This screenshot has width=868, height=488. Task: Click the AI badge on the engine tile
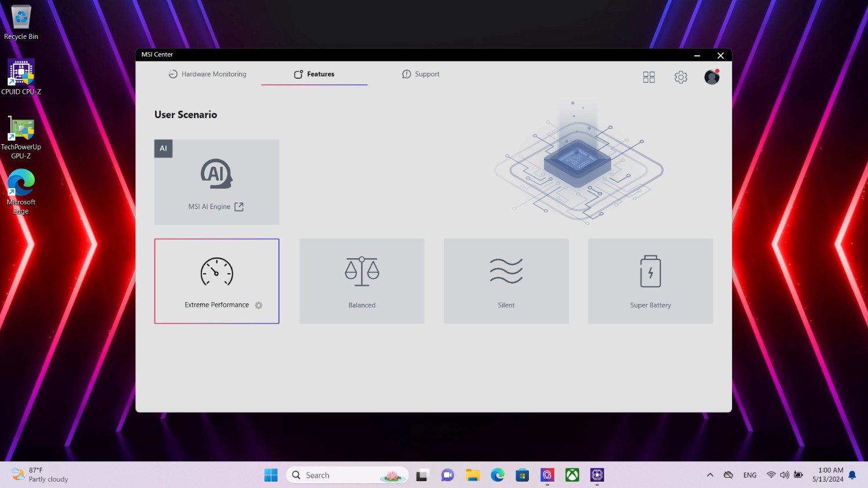pos(163,148)
